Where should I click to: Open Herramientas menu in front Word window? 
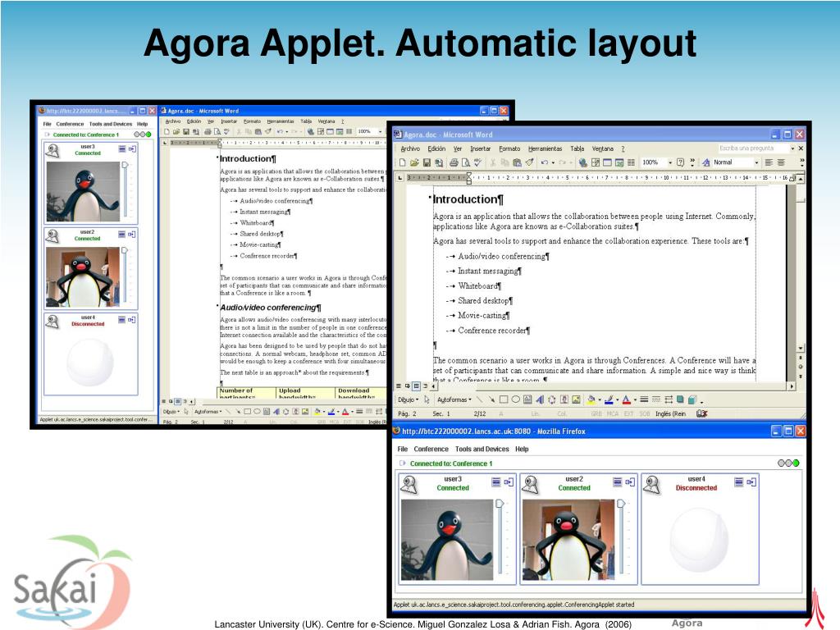[545, 148]
